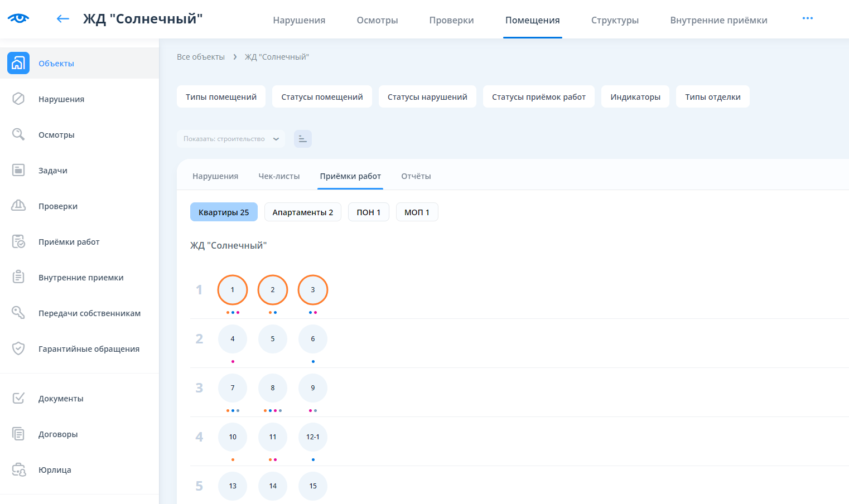849x504 pixels.
Task: Select the Квартиры 25 filter chip
Action: click(x=224, y=212)
